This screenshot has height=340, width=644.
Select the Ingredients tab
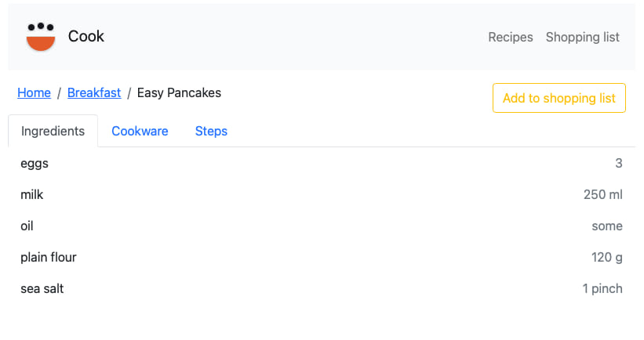coord(53,131)
